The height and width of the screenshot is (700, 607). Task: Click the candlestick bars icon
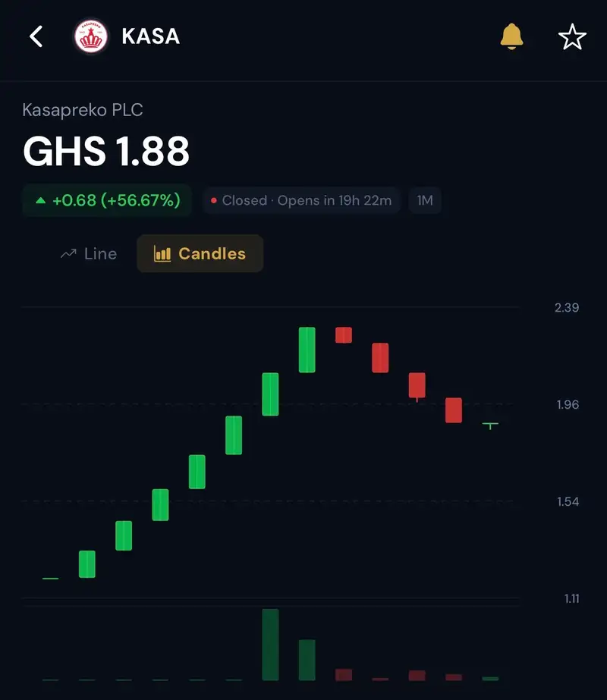[x=162, y=253]
